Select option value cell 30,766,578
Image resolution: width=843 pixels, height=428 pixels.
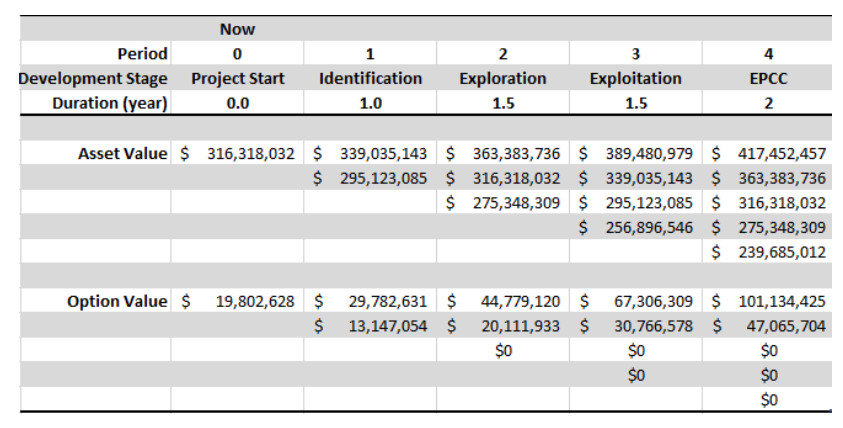(636, 325)
